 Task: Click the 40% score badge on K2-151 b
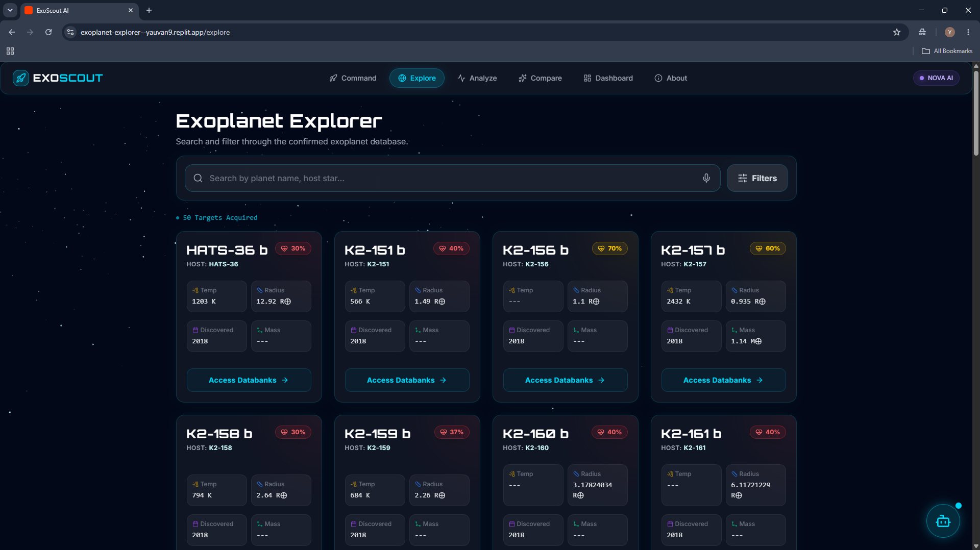[451, 248]
